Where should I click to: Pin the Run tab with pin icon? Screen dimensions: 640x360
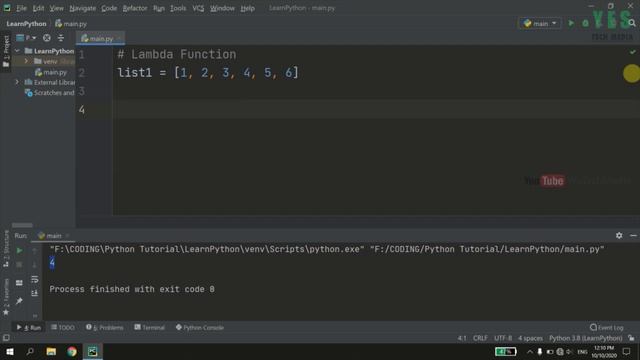[x=19, y=301]
